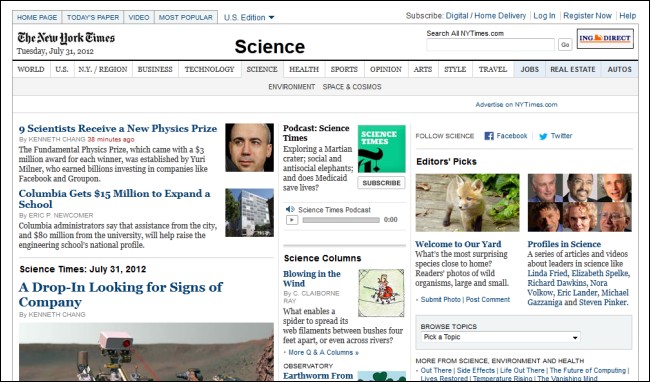Click the Home Page tab

pyautogui.click(x=37, y=17)
